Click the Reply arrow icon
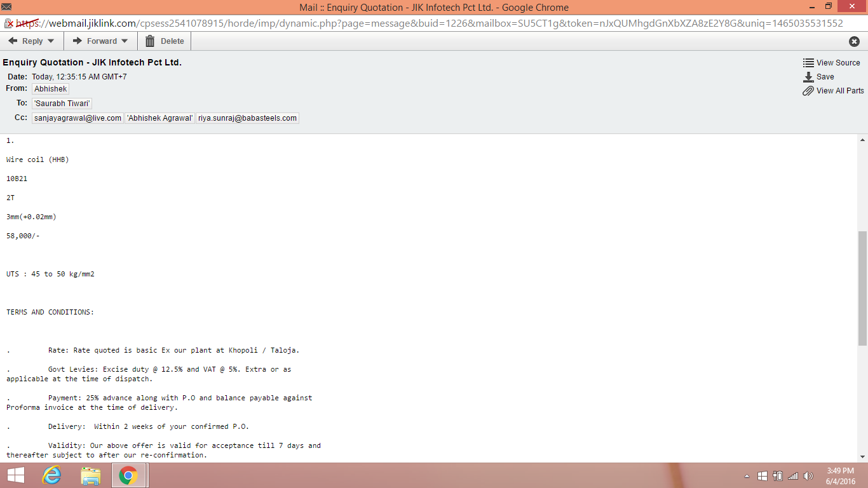This screenshot has height=488, width=868. click(13, 41)
